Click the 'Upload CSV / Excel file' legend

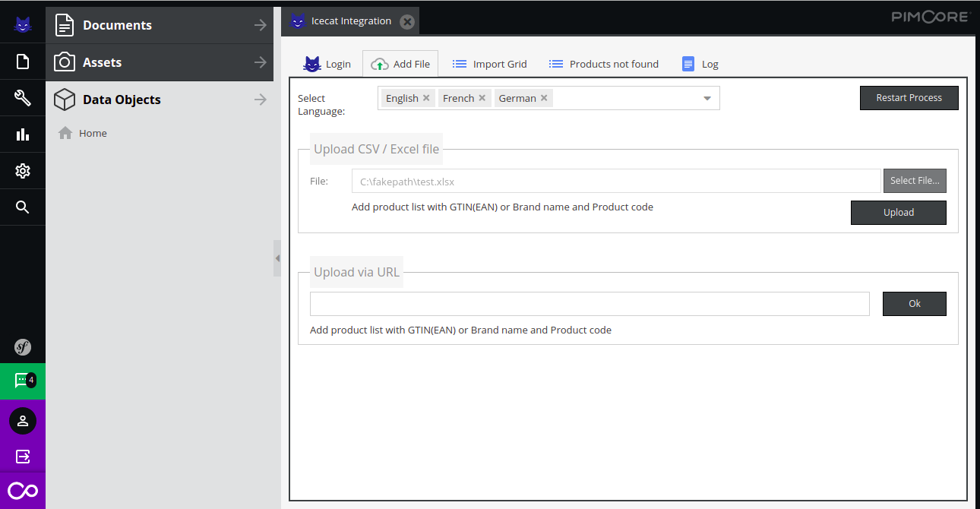coord(376,149)
